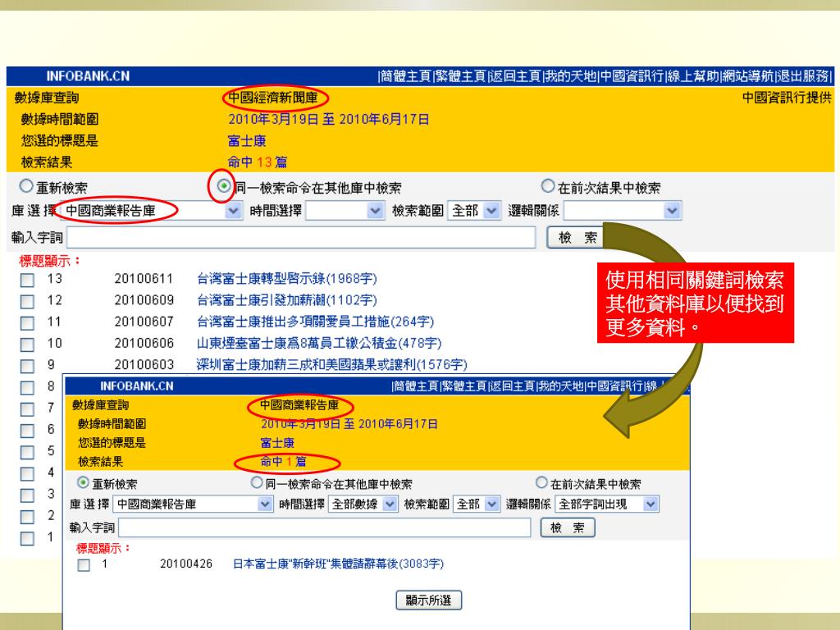Image resolution: width=840 pixels, height=630 pixels.
Task: Click 返回主頁 in top navigation bar
Action: (515, 76)
